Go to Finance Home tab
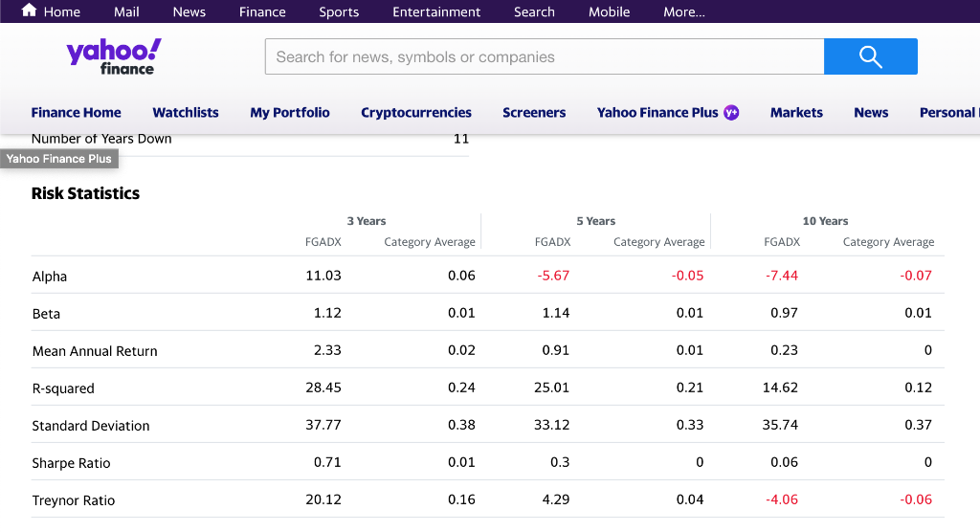This screenshot has width=980, height=532. (77, 113)
